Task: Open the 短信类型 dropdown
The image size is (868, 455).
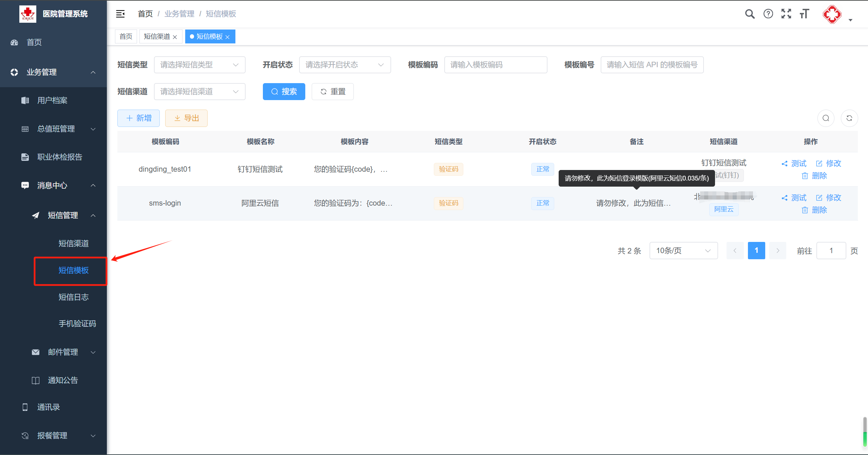Action: tap(199, 65)
